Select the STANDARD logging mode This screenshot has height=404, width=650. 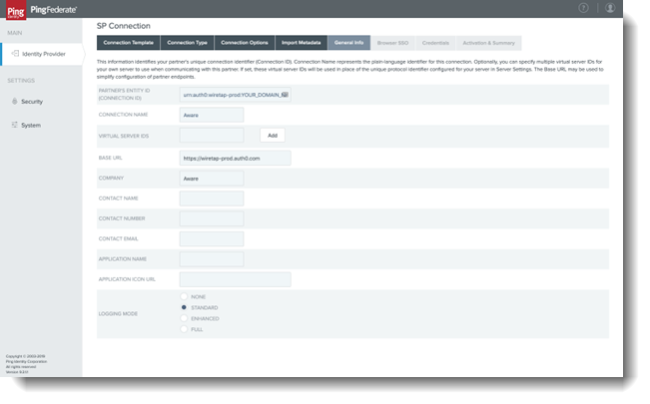point(183,308)
